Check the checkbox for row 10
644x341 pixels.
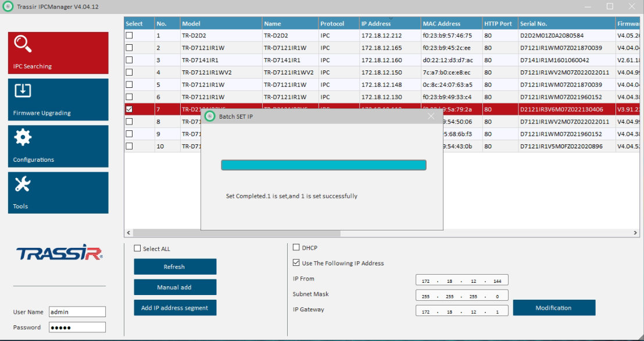[x=130, y=146]
